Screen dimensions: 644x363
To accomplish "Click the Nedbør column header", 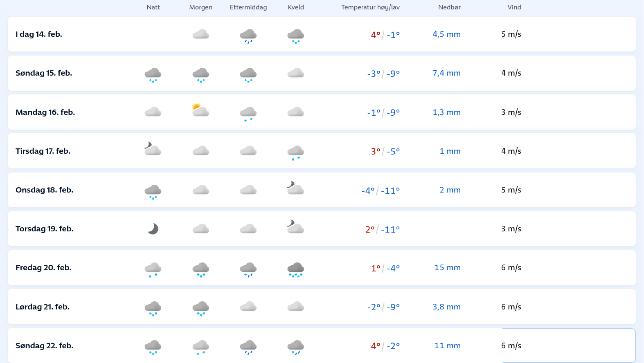I will (449, 7).
